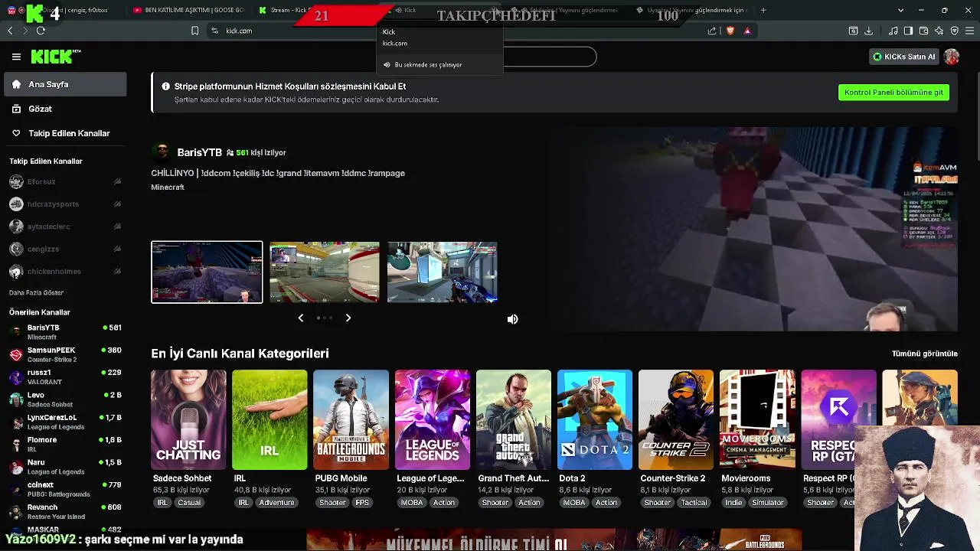Open Minecraft category link under stream title
This screenshot has height=551, width=980.
(168, 187)
